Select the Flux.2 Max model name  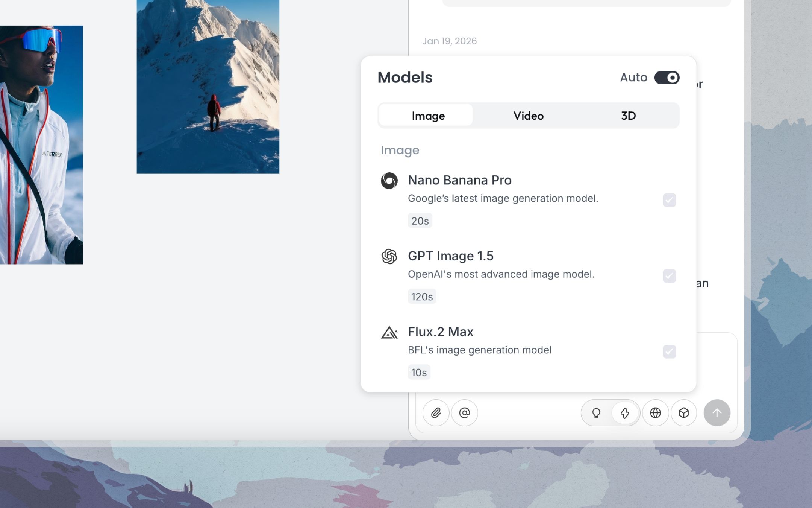tap(440, 332)
